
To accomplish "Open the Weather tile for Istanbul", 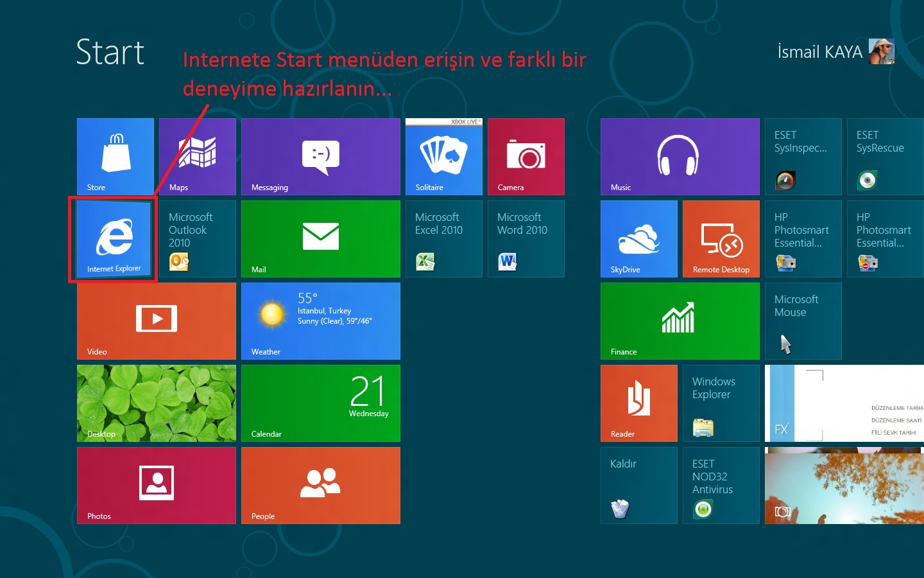I will (x=321, y=321).
